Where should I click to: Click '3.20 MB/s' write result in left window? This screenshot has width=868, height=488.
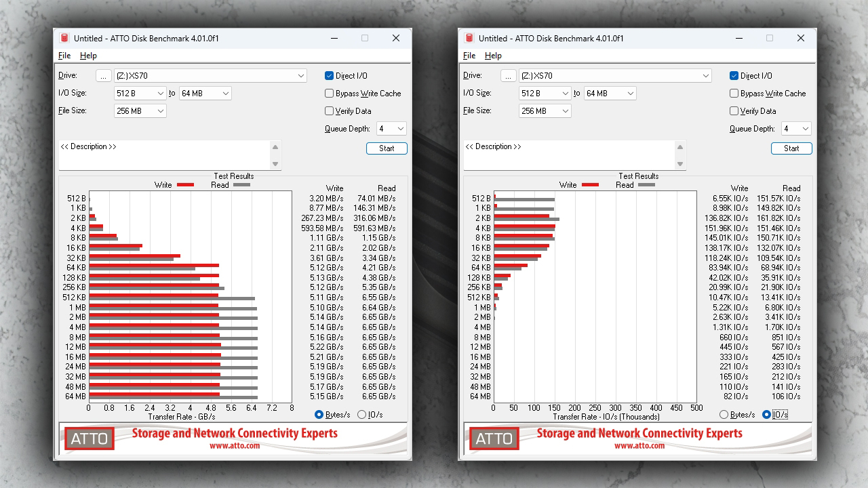tap(328, 199)
